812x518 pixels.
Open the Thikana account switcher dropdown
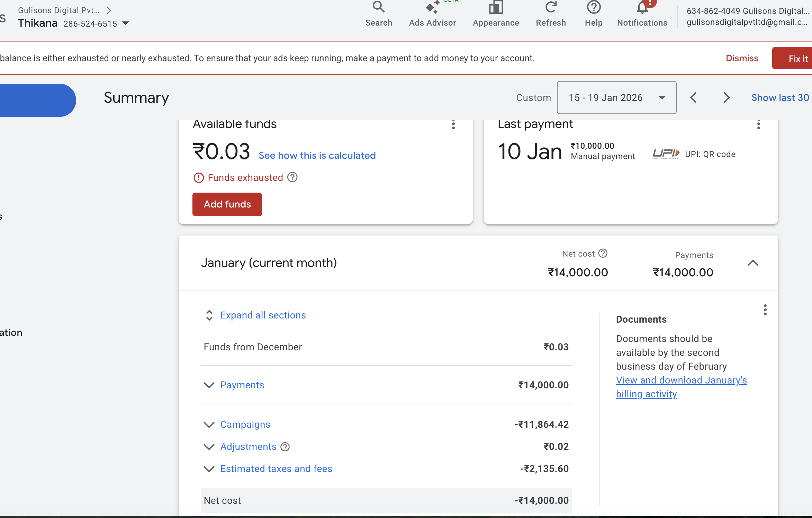[126, 24]
